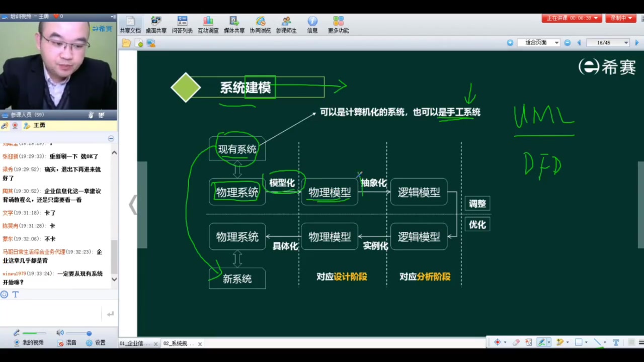Go to the previous slide page
Image resolution: width=644 pixels, height=362 pixels.
tap(579, 43)
